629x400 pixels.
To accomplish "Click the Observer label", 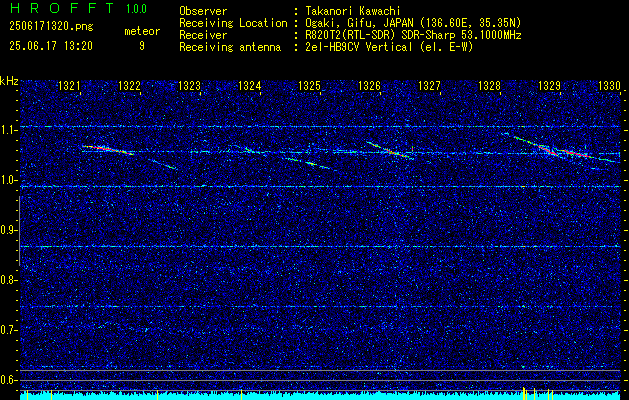I will click(203, 11).
